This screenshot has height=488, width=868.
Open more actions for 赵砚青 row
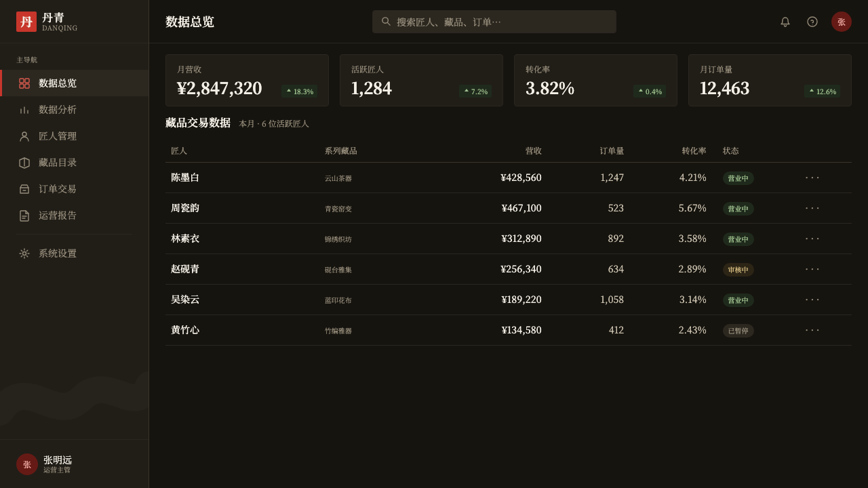coord(812,269)
